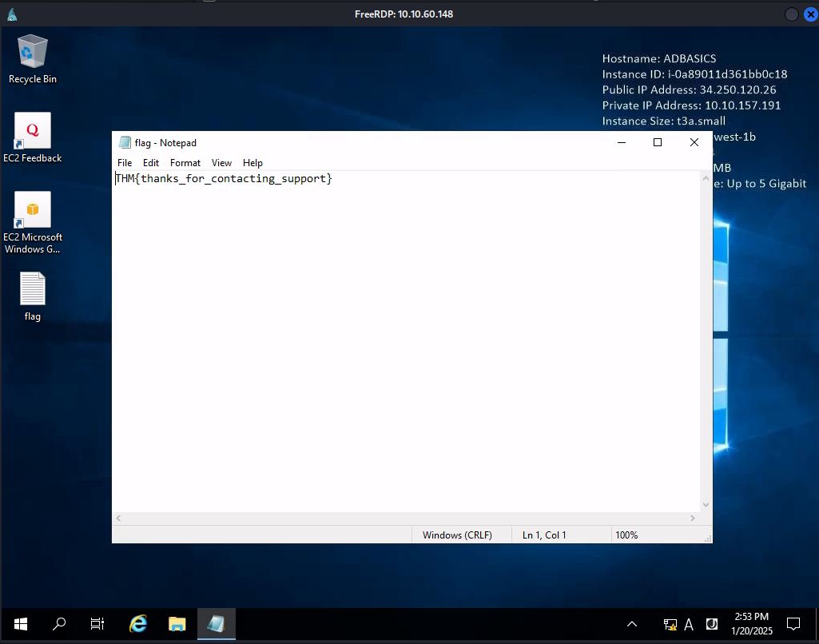Click the Start button
819x644 pixels.
[18, 624]
